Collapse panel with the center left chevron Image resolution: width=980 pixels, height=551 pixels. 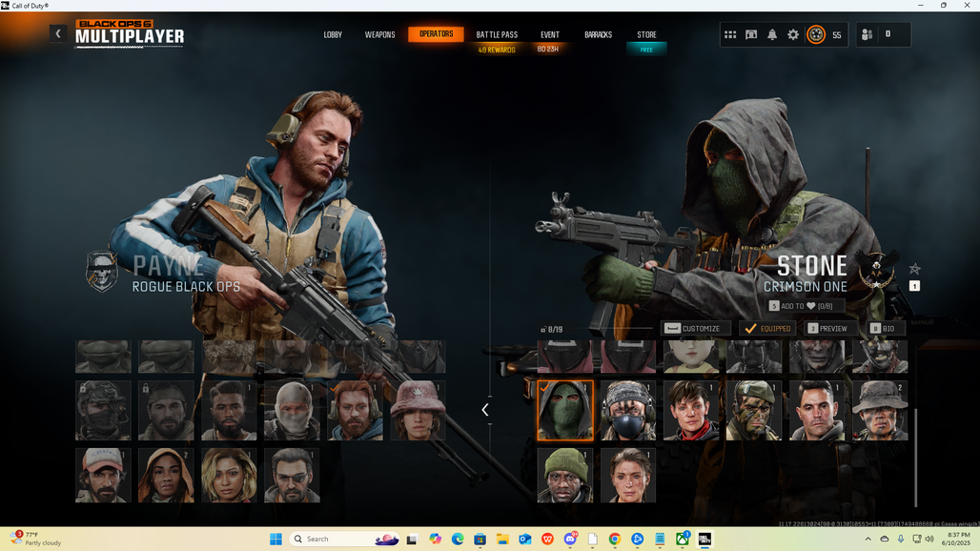click(x=485, y=410)
